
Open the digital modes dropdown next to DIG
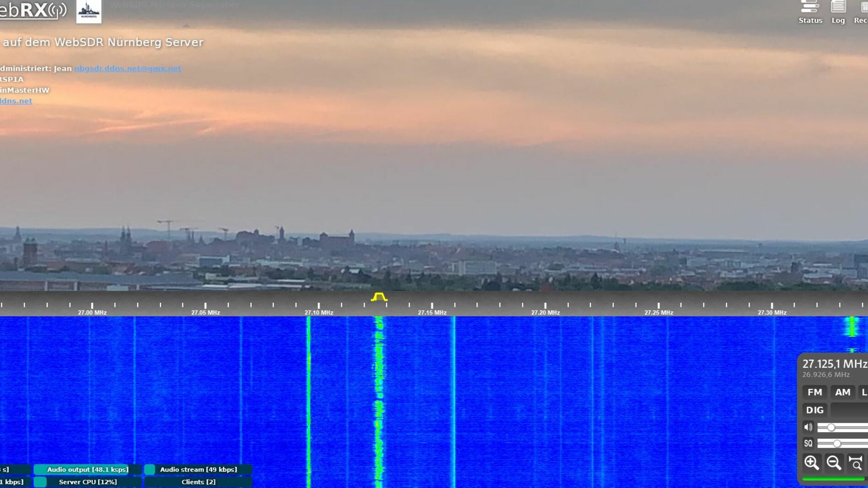click(x=851, y=410)
